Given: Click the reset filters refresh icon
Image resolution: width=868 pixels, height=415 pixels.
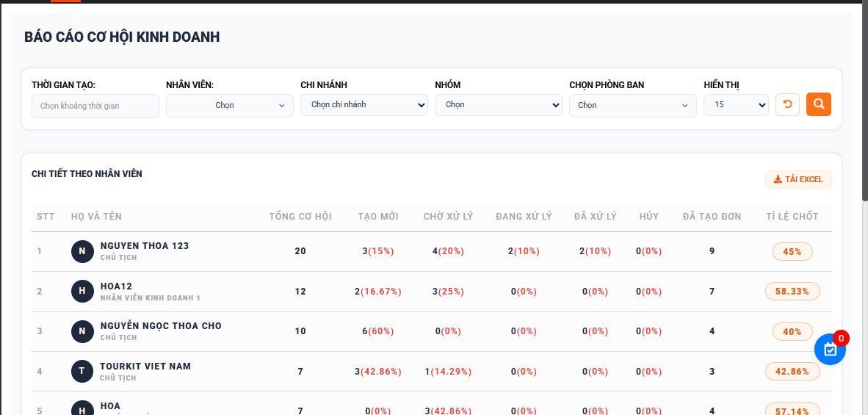Looking at the screenshot, I should tap(787, 104).
